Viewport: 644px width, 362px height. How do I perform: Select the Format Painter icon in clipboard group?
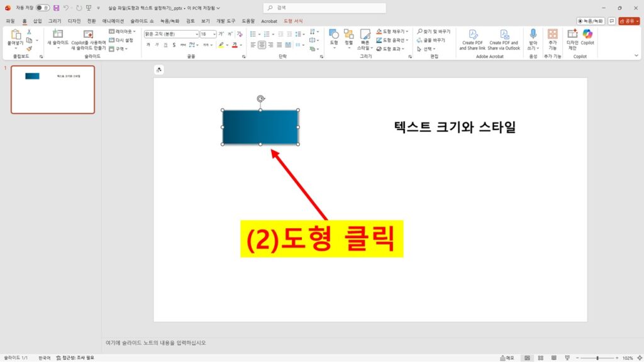(28, 48)
